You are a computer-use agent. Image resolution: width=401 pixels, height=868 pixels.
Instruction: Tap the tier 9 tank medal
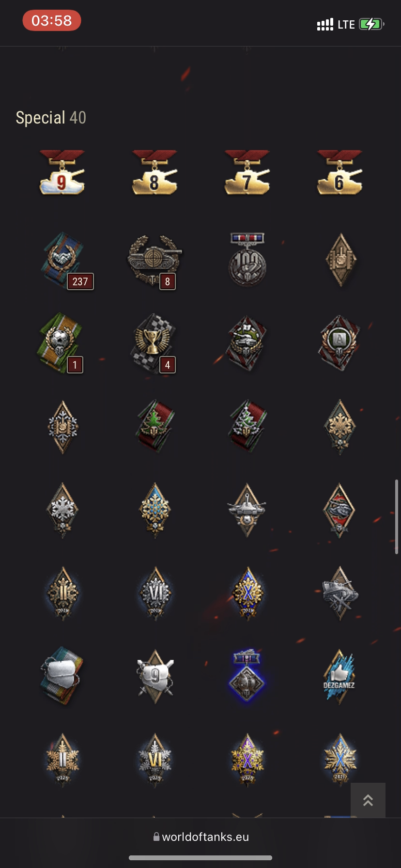62,172
